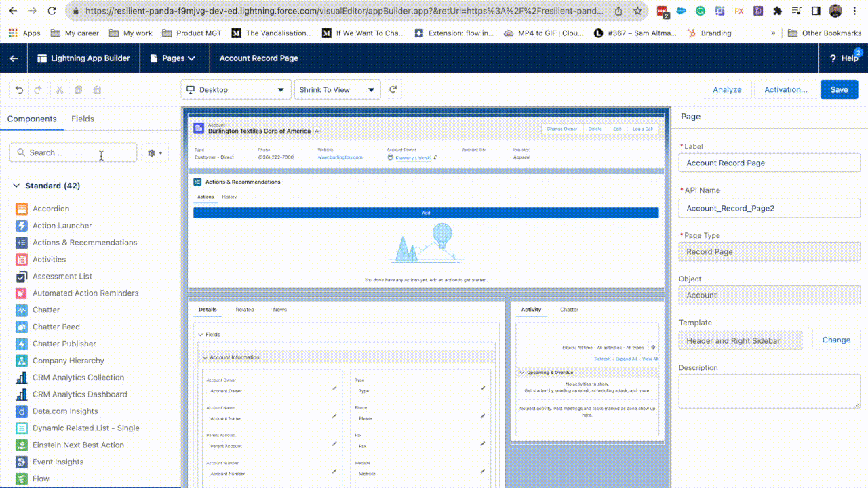This screenshot has height=488, width=868.
Task: Click the back arrow to exit App Builder
Action: [13, 58]
